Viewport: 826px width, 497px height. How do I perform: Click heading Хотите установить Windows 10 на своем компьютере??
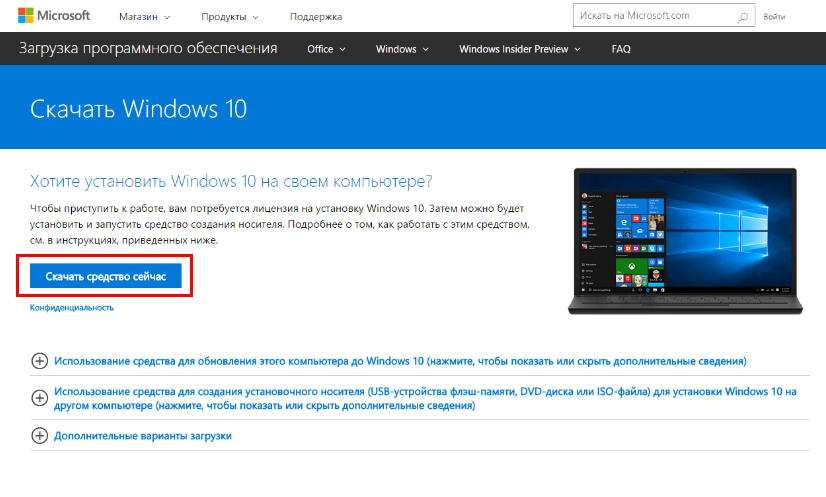pos(231,181)
